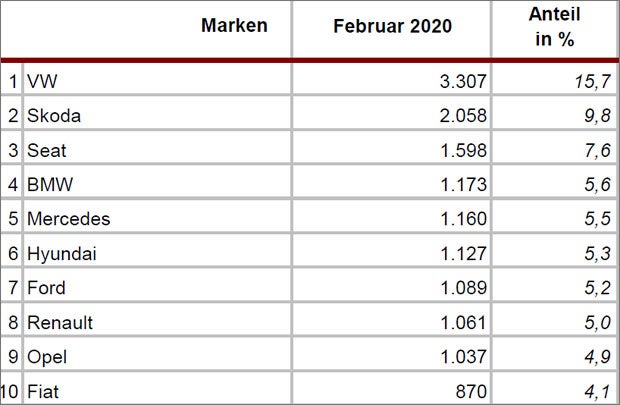Select the BMW brand cell
Screen dimensions: 620x405
(50, 184)
